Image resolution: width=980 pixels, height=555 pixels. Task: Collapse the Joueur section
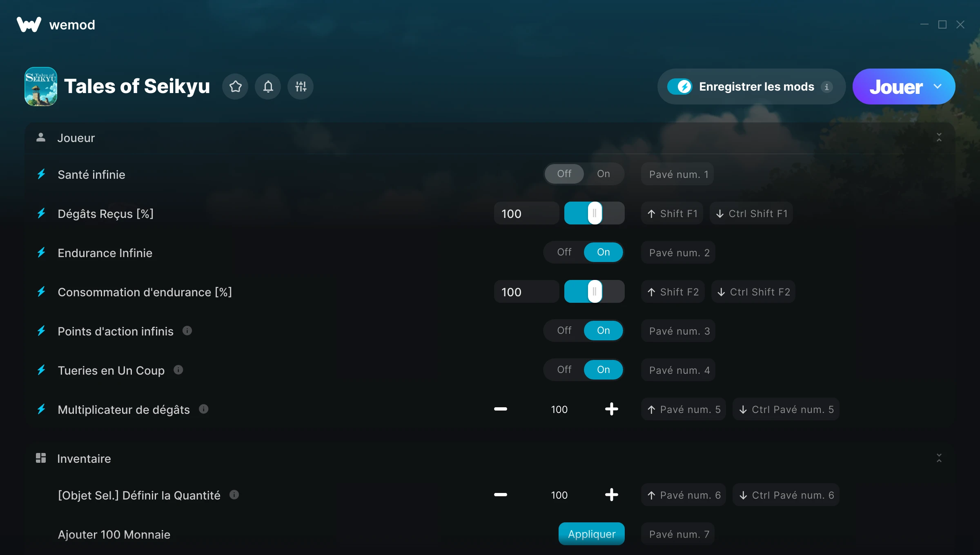(939, 138)
